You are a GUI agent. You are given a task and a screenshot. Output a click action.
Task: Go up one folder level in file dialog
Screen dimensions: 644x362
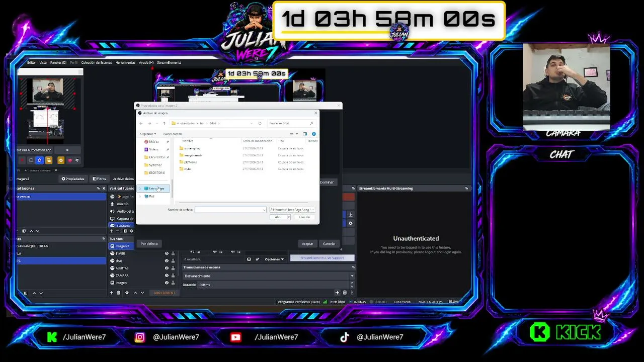pyautogui.click(x=164, y=123)
